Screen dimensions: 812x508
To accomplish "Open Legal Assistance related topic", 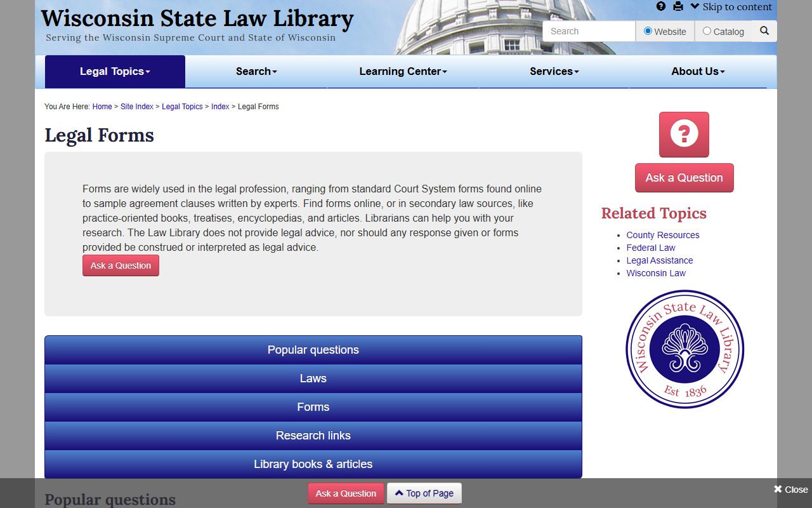I will click(660, 260).
